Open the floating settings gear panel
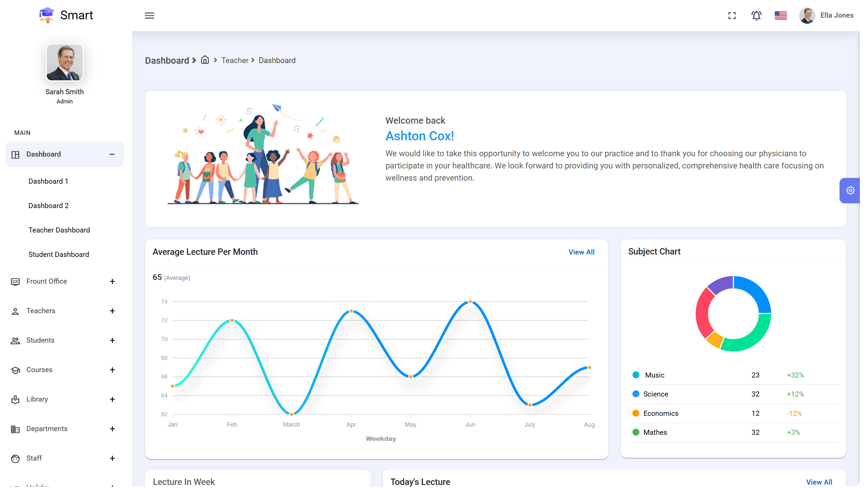Image resolution: width=868 pixels, height=488 pixels. click(850, 190)
